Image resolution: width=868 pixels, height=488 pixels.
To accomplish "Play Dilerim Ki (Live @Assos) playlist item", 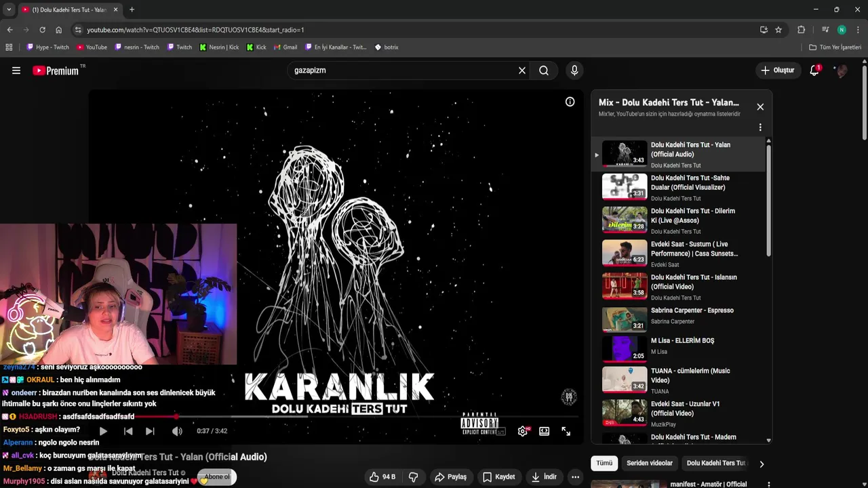I will pyautogui.click(x=678, y=220).
